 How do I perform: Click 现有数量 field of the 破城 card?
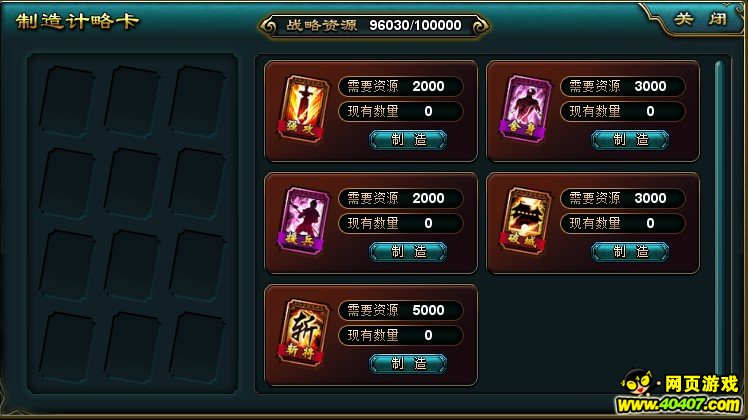pos(623,223)
